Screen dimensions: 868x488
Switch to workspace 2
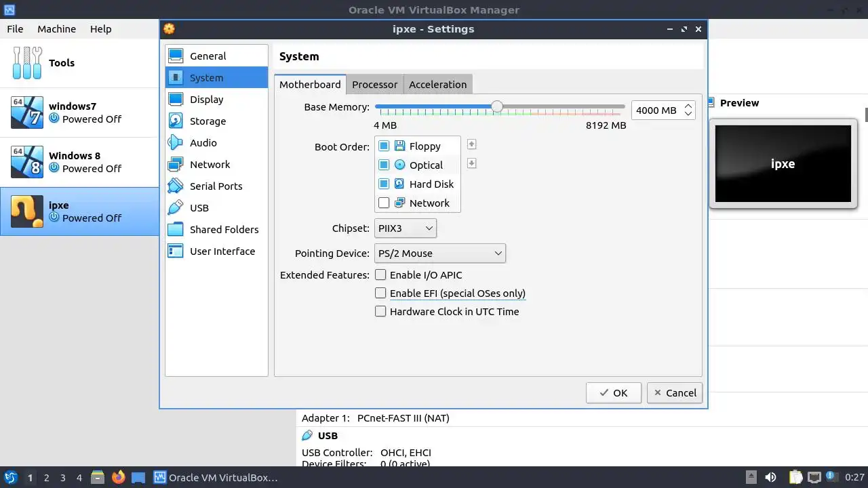[x=46, y=478]
